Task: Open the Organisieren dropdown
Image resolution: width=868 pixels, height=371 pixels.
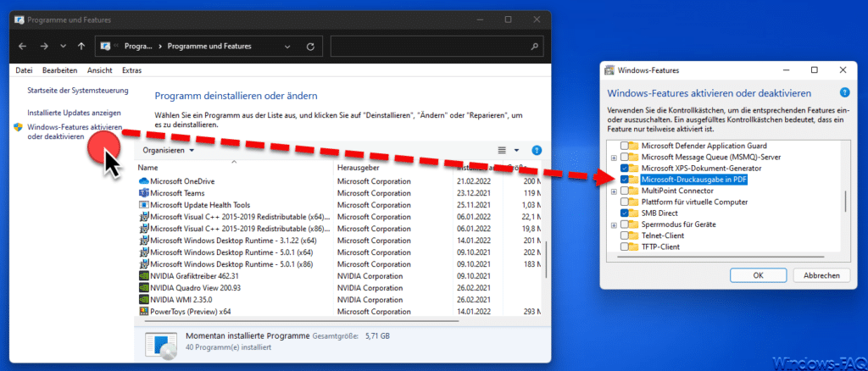Action: pos(169,151)
